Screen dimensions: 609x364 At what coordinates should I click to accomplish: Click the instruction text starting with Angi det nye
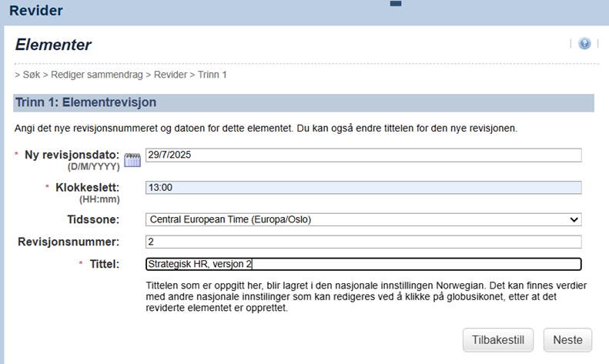[266, 128]
